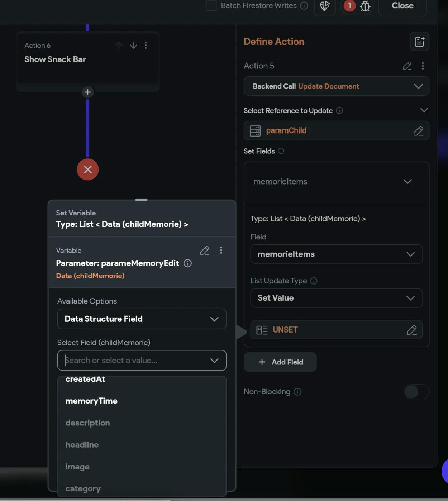The image size is (448, 501).
Task: Choose createdAt from field list
Action: [x=85, y=379]
